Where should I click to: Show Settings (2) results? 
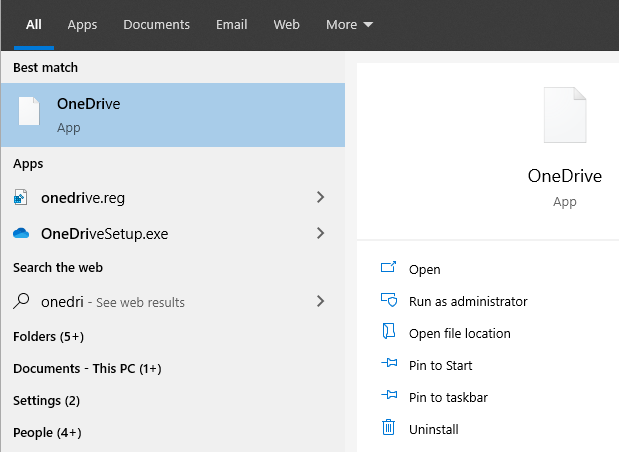(x=46, y=400)
